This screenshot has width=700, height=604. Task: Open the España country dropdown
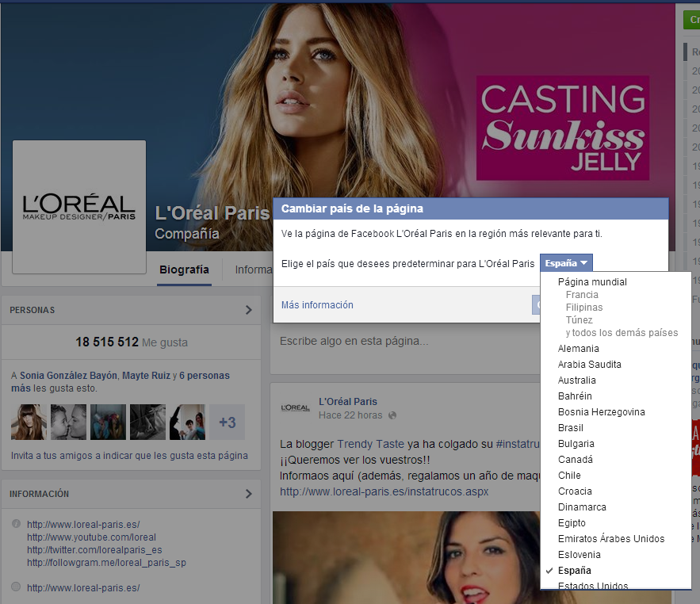(x=566, y=263)
